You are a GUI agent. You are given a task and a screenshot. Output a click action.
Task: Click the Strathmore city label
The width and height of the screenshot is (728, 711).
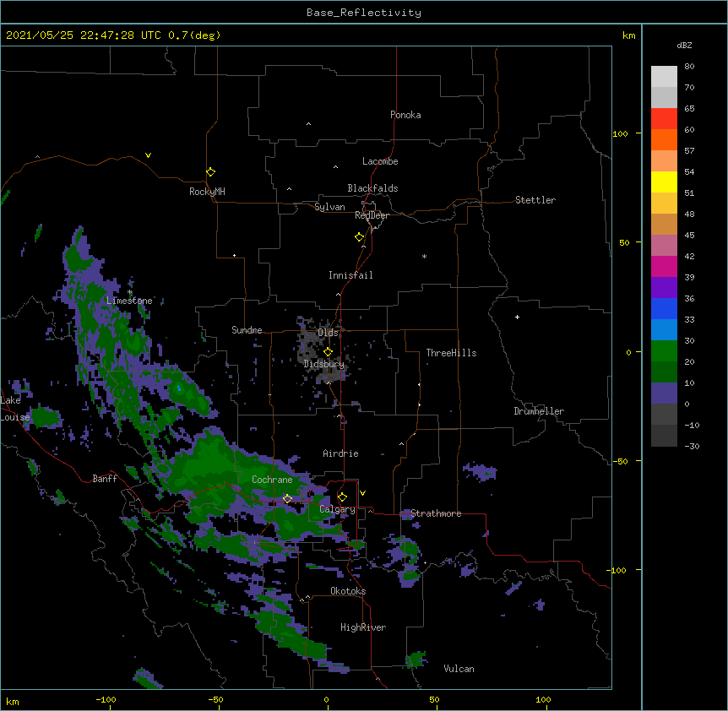(436, 513)
